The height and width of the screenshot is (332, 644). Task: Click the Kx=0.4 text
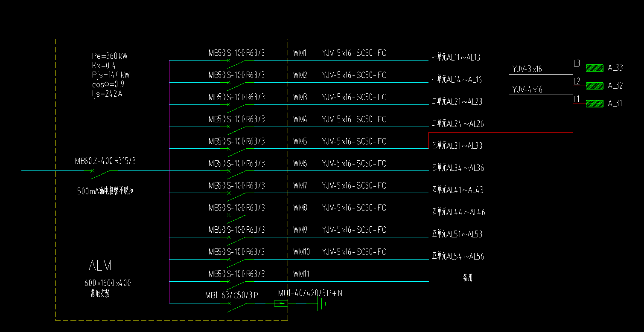tap(104, 66)
